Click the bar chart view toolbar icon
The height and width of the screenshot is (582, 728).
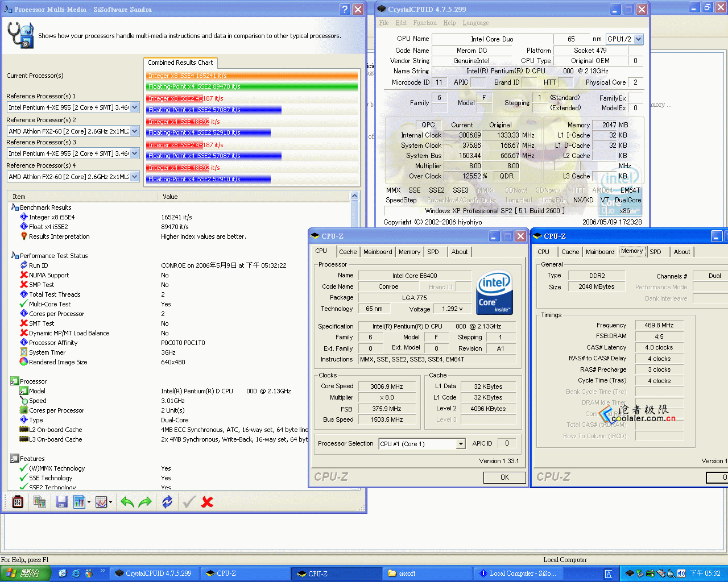pos(79,502)
